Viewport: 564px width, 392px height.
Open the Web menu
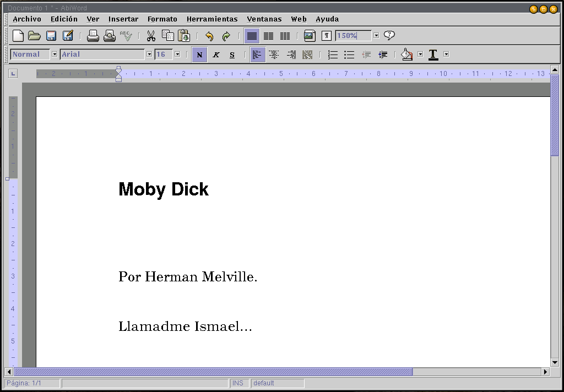point(299,19)
